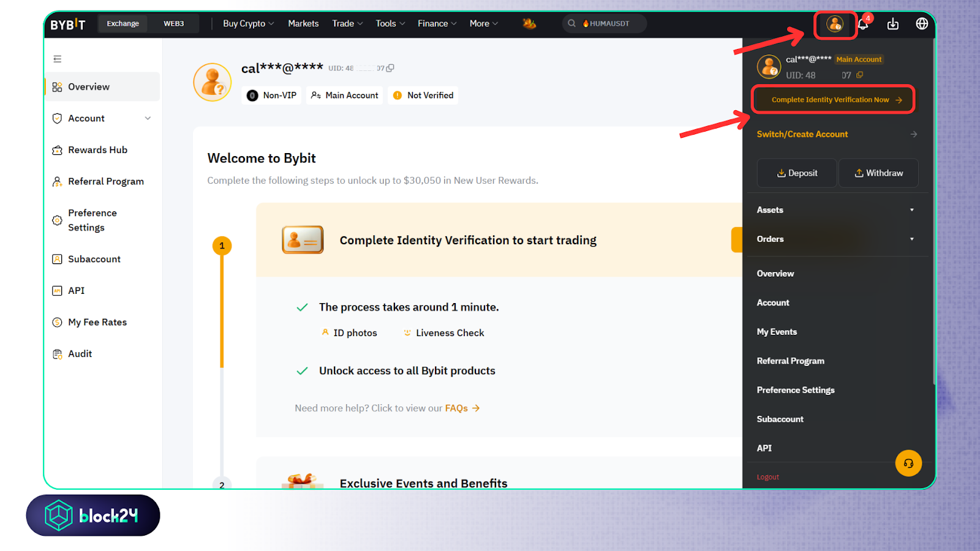Click the My Fee Rates sidebar icon

point(58,322)
